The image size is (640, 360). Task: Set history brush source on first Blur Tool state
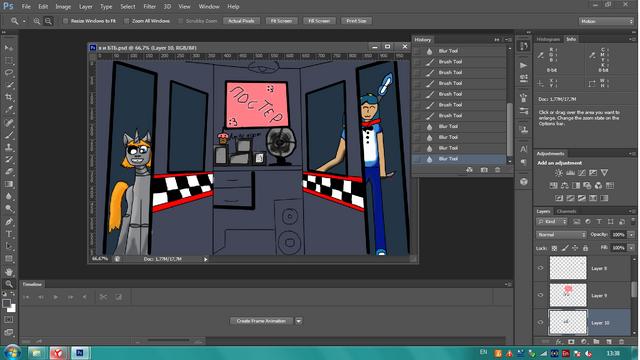tap(417, 51)
